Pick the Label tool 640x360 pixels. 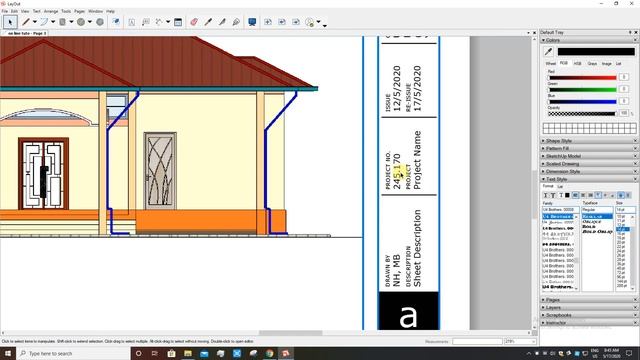[145, 22]
